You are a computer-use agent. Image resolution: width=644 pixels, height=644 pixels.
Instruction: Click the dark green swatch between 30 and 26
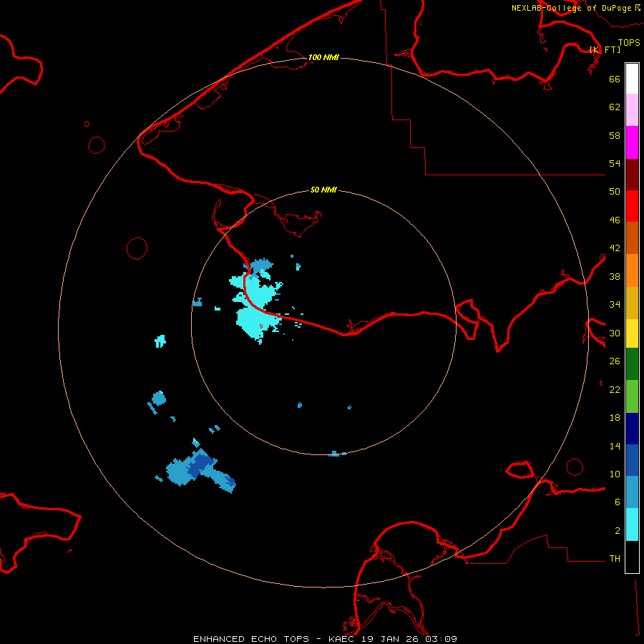(632, 364)
